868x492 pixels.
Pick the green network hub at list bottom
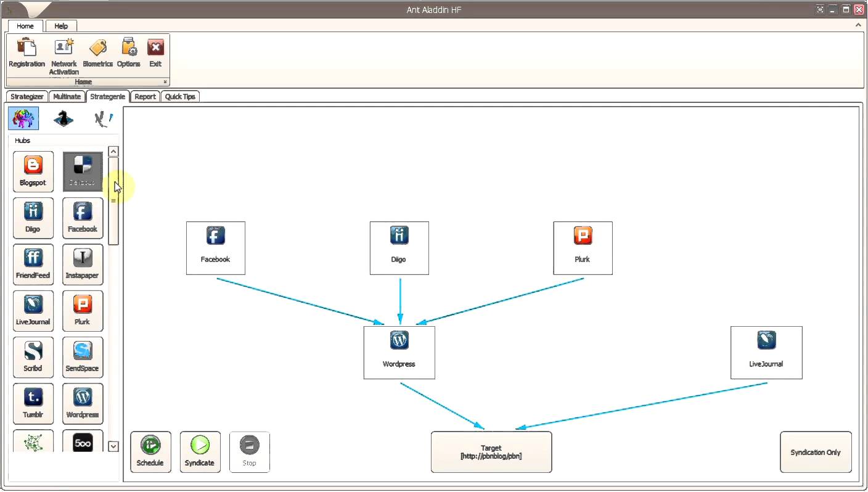pos(33,441)
